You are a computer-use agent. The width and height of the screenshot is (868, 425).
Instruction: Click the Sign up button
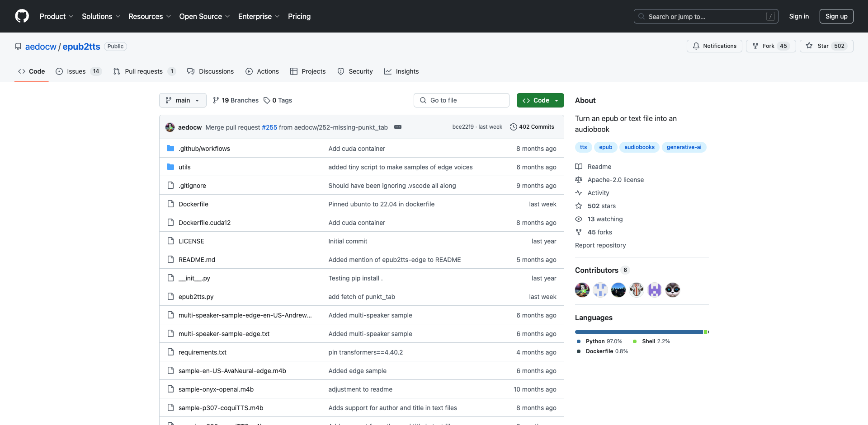(836, 16)
